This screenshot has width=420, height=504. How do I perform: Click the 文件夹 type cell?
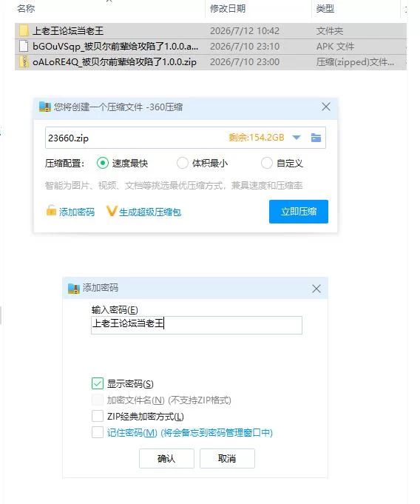pyautogui.click(x=330, y=31)
